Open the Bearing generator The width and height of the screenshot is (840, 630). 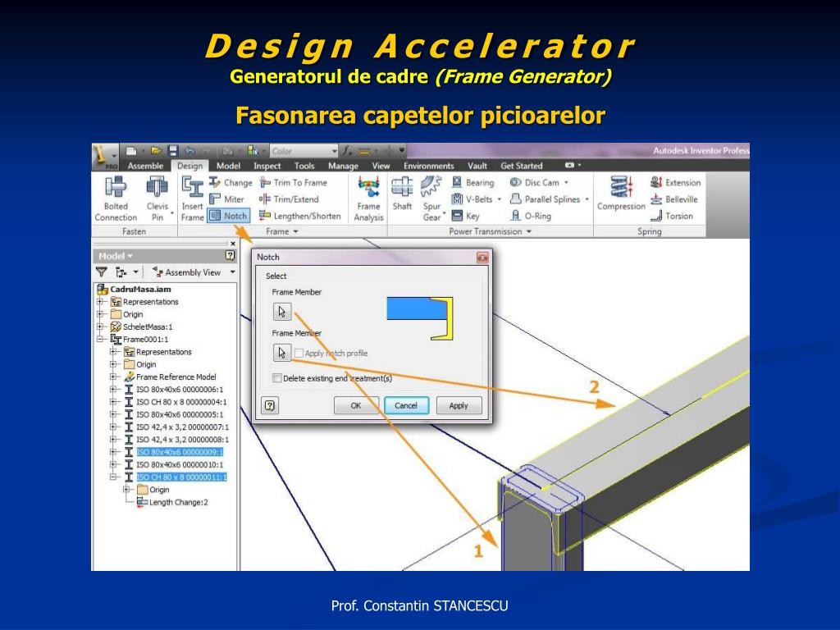click(x=473, y=183)
